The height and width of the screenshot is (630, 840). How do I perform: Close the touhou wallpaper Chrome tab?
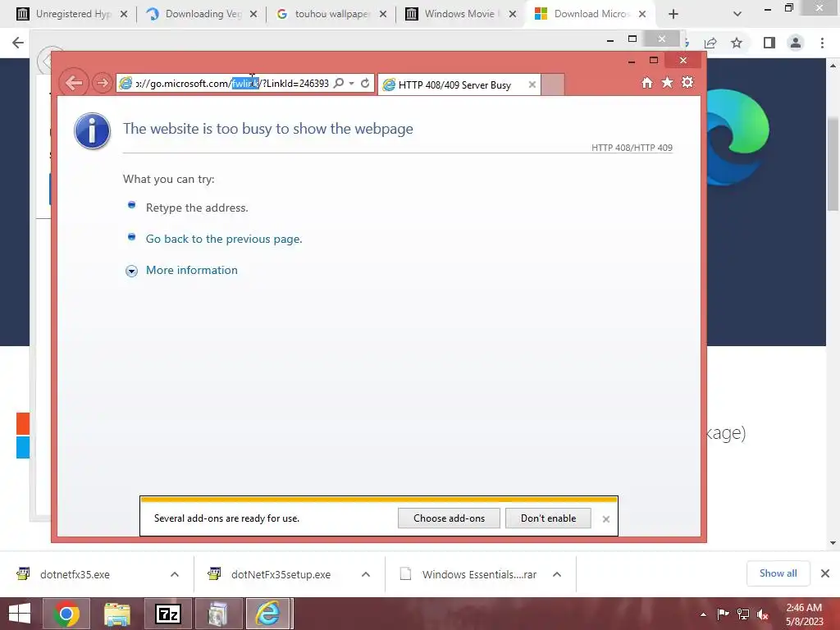coord(383,15)
